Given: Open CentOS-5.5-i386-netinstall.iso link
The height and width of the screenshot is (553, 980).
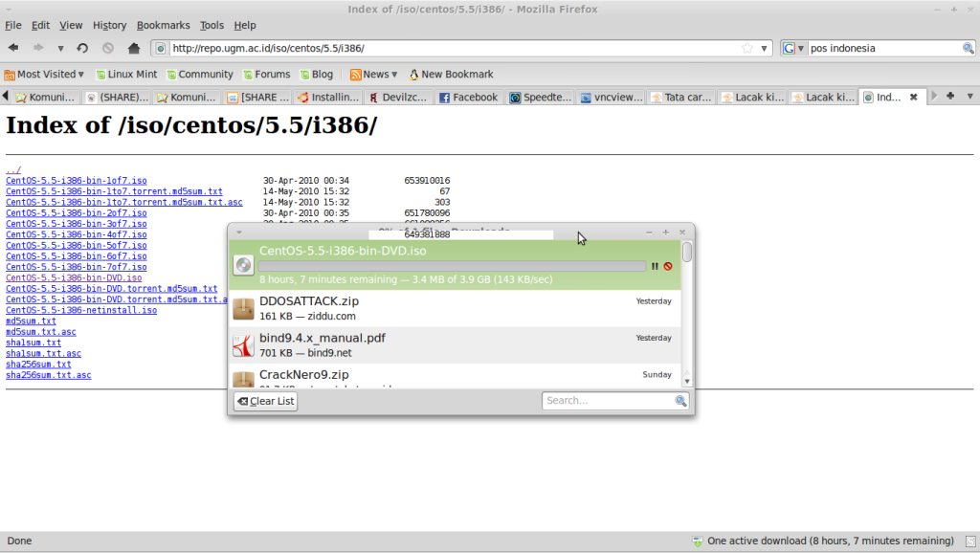Looking at the screenshot, I should coord(81,311).
